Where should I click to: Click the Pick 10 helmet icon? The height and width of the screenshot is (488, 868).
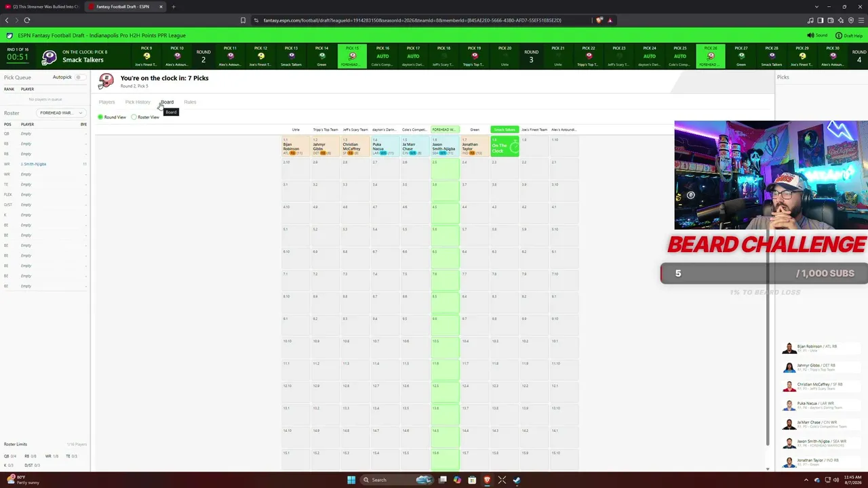pyautogui.click(x=177, y=56)
